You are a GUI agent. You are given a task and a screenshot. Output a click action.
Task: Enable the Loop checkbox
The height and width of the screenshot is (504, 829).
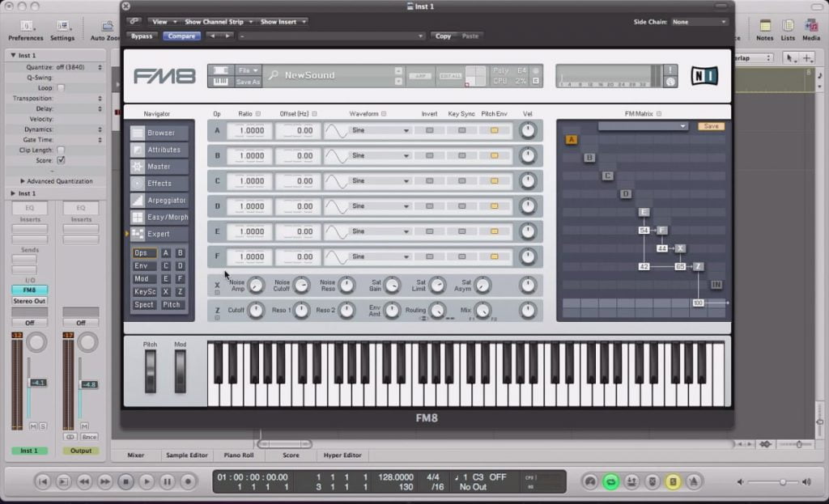click(x=61, y=87)
